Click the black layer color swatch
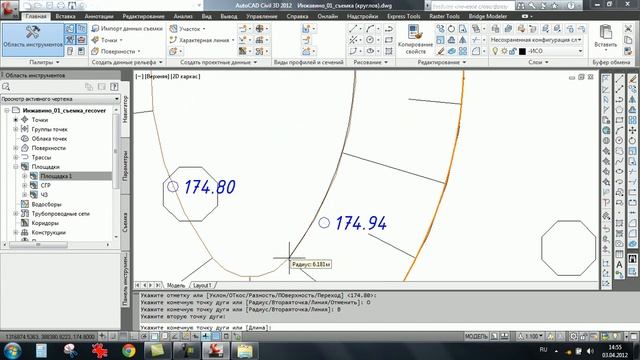 (x=522, y=51)
